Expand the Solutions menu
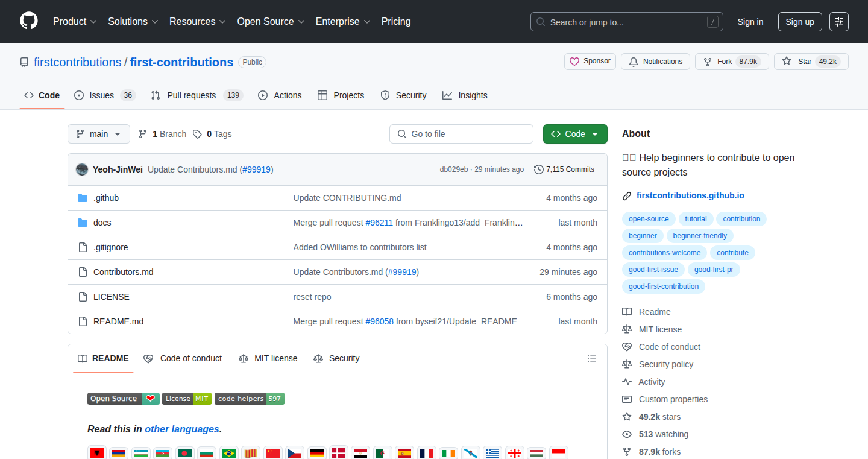Image resolution: width=868 pixels, height=459 pixels. click(133, 22)
